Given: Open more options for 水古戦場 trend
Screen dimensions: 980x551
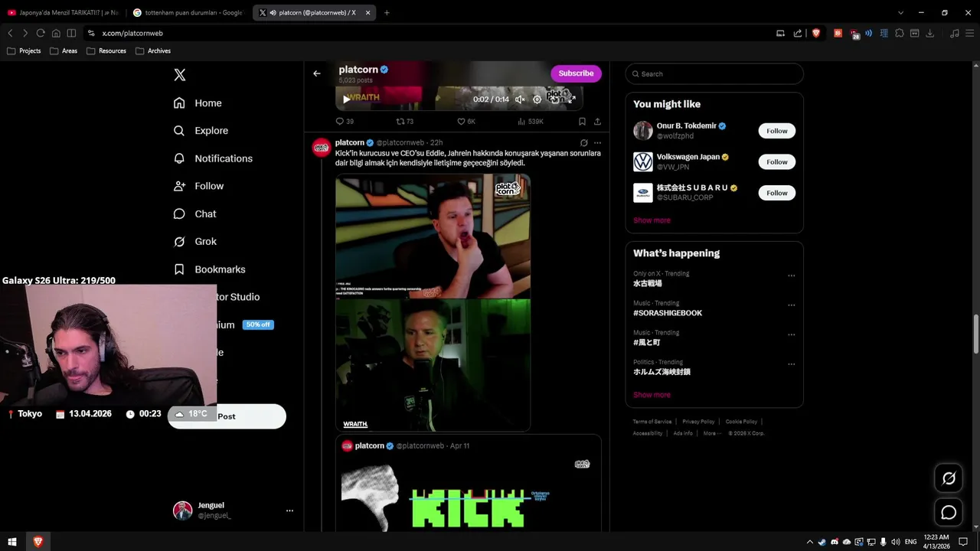Looking at the screenshot, I should click(x=791, y=275).
